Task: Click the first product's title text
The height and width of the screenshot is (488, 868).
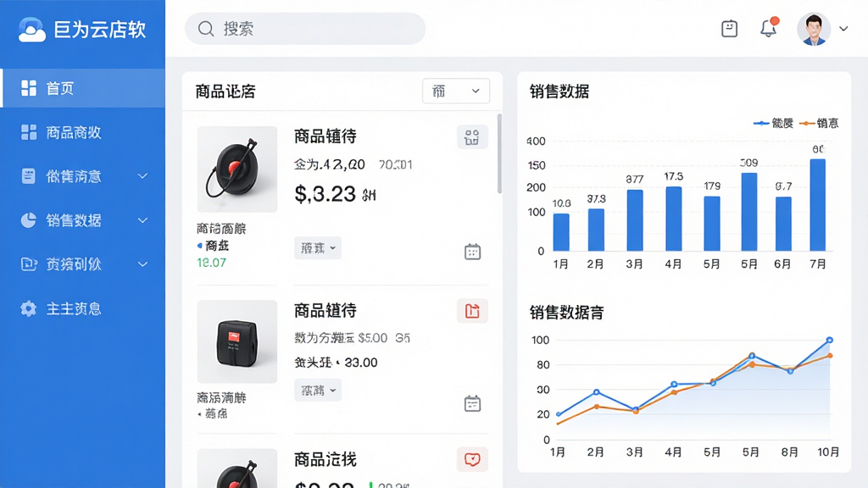Action: [325, 136]
